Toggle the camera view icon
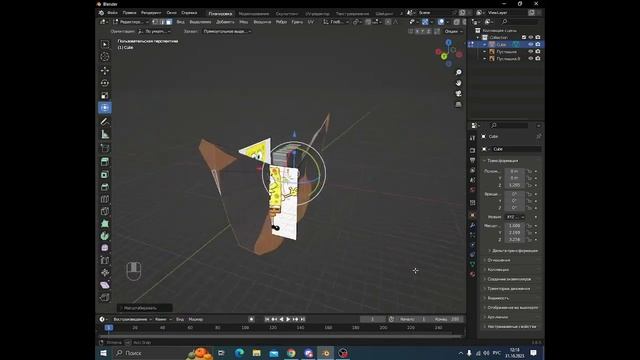The image size is (640, 360). (x=458, y=93)
